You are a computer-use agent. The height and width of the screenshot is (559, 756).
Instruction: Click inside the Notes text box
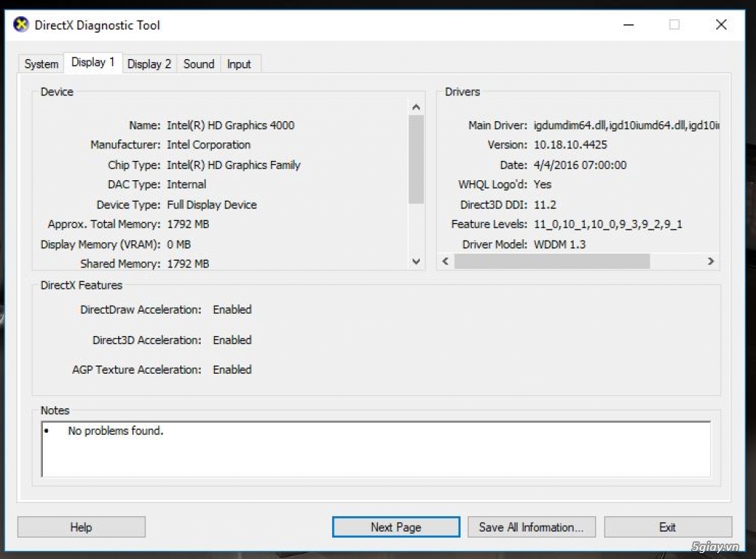coord(376,449)
